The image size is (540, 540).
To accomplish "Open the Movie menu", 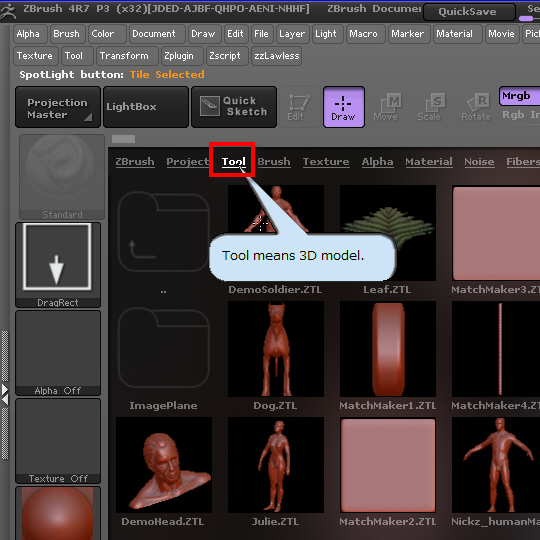I will (502, 34).
